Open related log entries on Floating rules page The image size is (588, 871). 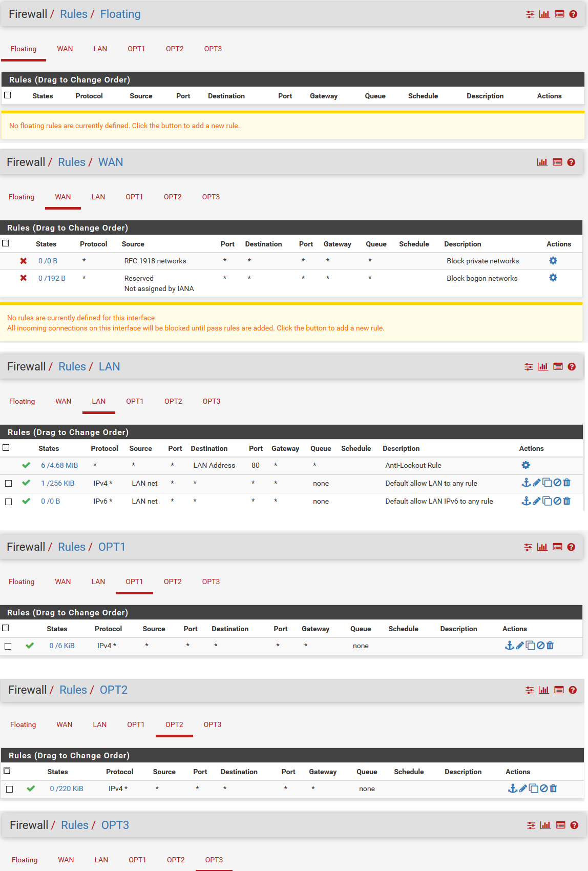point(559,14)
